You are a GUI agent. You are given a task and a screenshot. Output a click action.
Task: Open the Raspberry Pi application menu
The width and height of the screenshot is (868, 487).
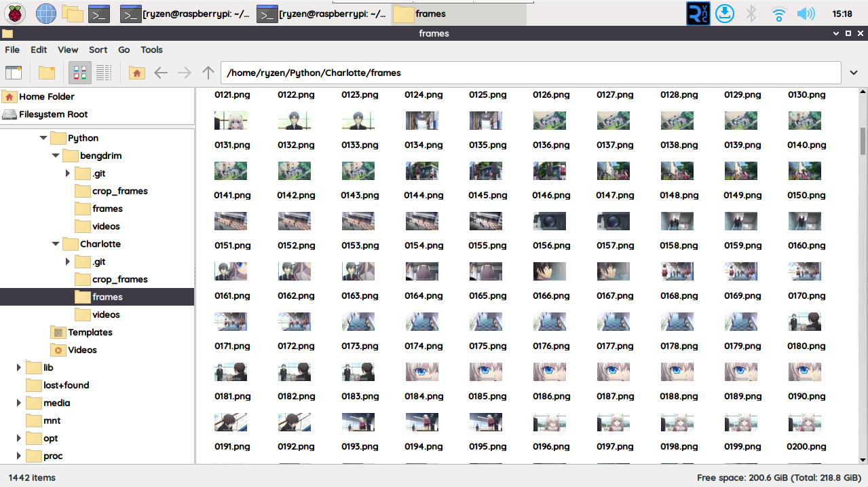14,13
